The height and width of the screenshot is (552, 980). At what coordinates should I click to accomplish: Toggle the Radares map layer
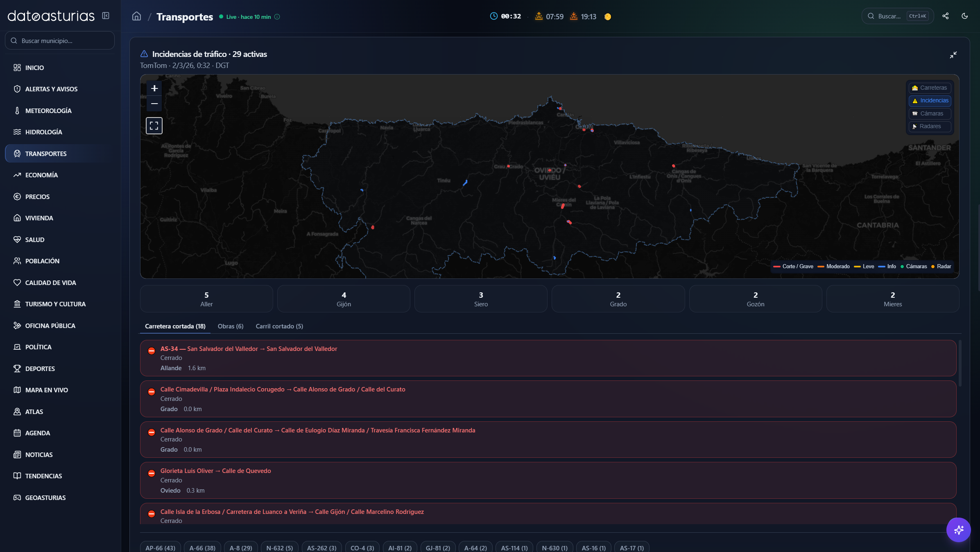[930, 126]
